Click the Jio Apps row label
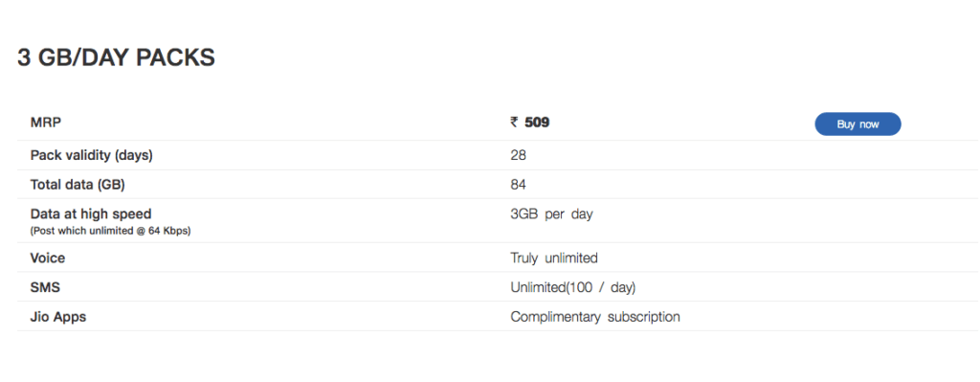The height and width of the screenshot is (382, 980). [58, 316]
